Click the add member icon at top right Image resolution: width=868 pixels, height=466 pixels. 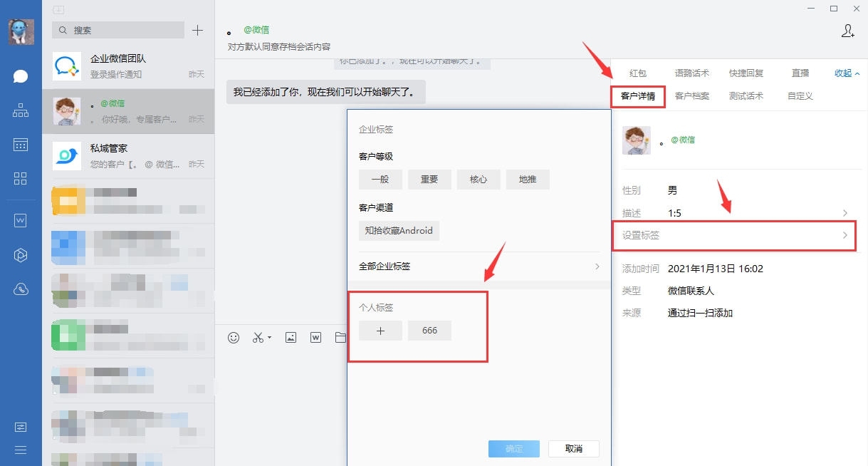848,31
